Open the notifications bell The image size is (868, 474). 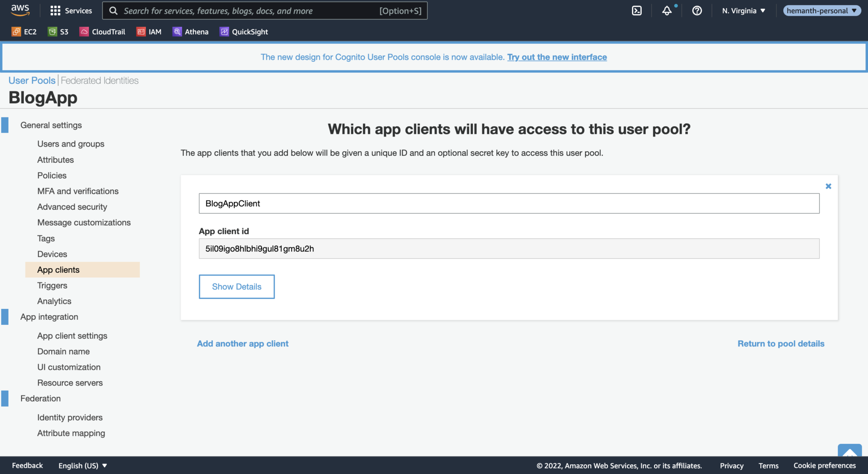click(667, 11)
